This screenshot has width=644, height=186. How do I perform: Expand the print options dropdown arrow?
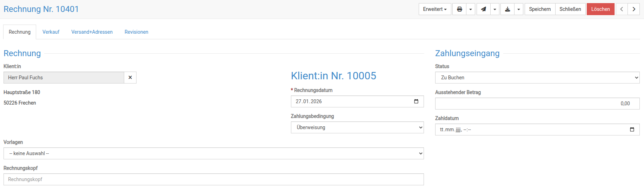[x=471, y=9]
